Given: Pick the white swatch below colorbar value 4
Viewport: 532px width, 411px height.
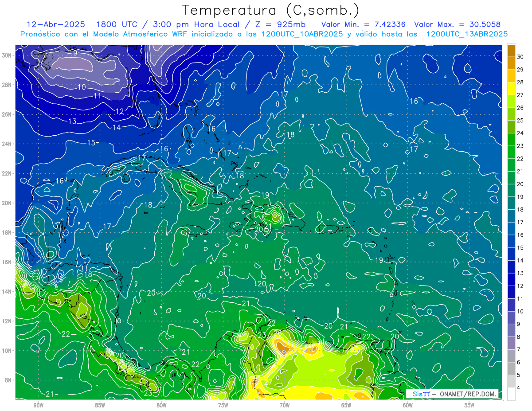Looking at the screenshot, I should pyautogui.click(x=511, y=394).
